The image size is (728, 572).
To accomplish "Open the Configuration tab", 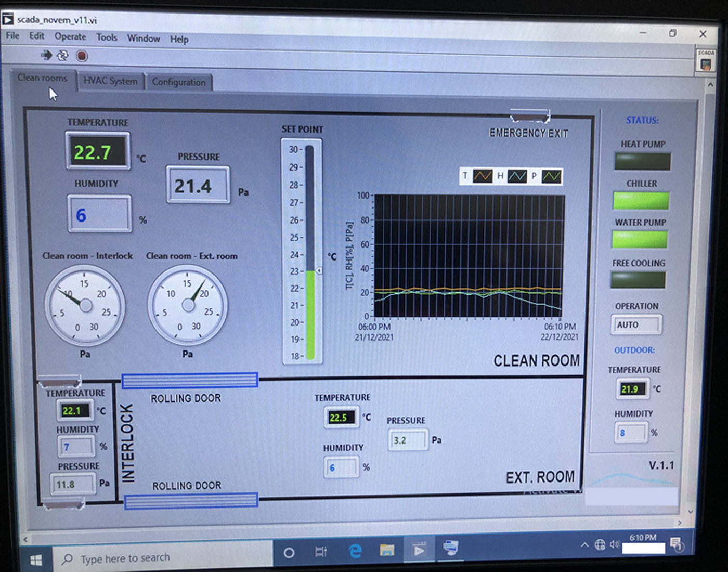I will point(178,82).
